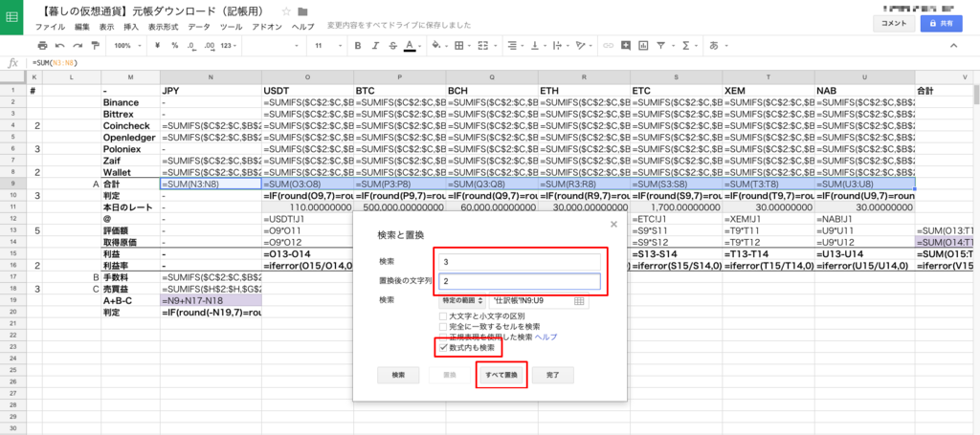The width and height of the screenshot is (980, 435).
Task: Expand the filter views dropdown arrow
Action: [x=671, y=46]
